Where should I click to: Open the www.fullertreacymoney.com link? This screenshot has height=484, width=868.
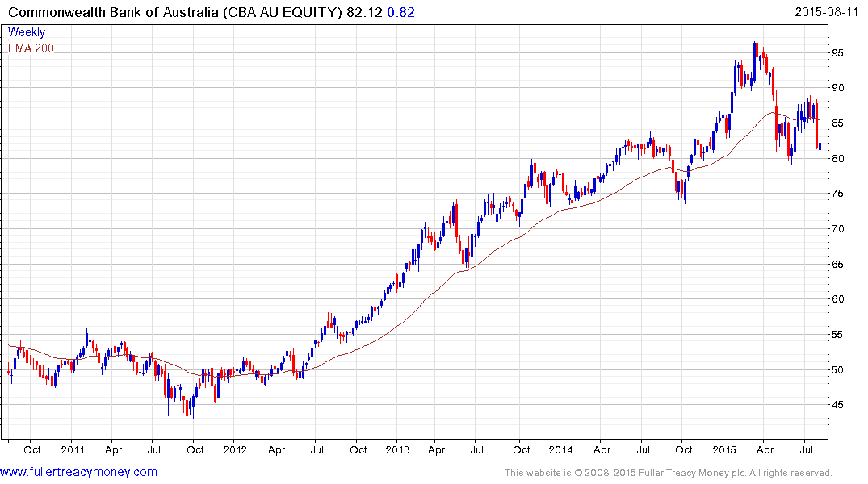point(78,473)
